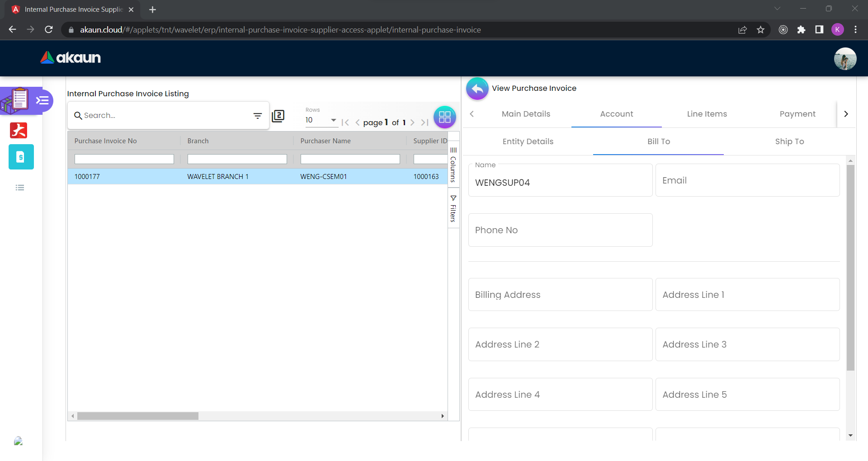Screen dimensions: 868x461
Task: Click the horizontal scrollbar of the listing
Action: 138,416
